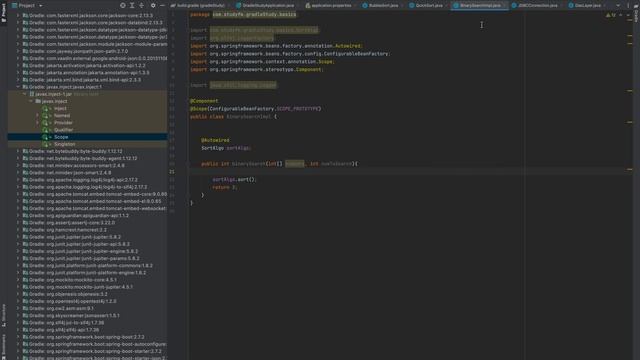Switch to GradleStudyApplication.java tab
This screenshot has width=640, height=360.
pos(265,5)
